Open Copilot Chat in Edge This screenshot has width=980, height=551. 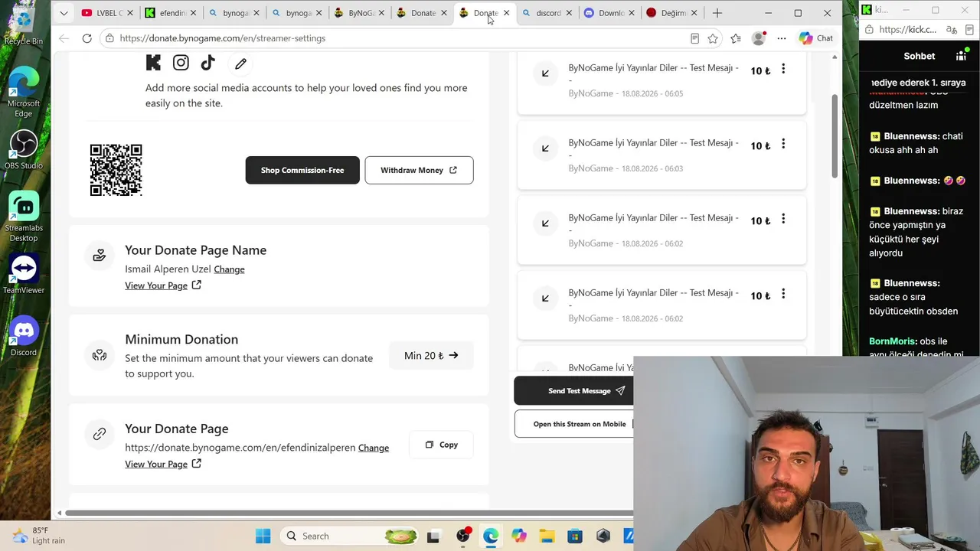[x=815, y=38]
